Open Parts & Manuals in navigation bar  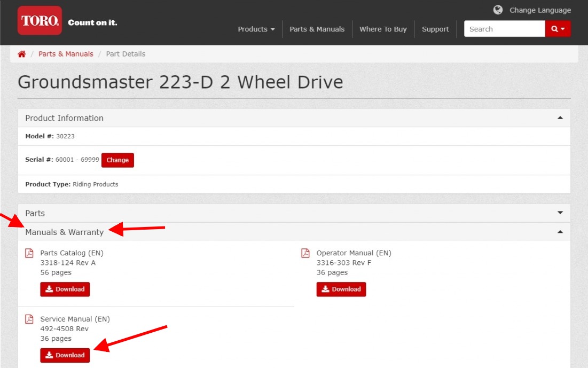[x=317, y=29]
